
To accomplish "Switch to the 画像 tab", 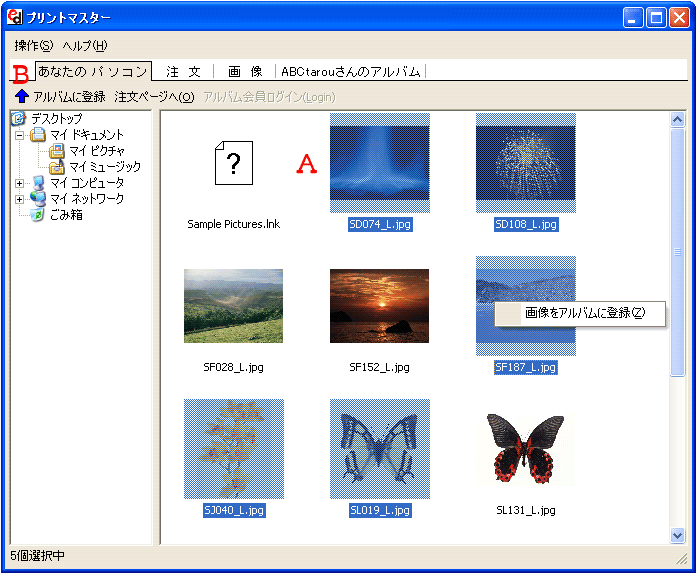I will (245, 71).
